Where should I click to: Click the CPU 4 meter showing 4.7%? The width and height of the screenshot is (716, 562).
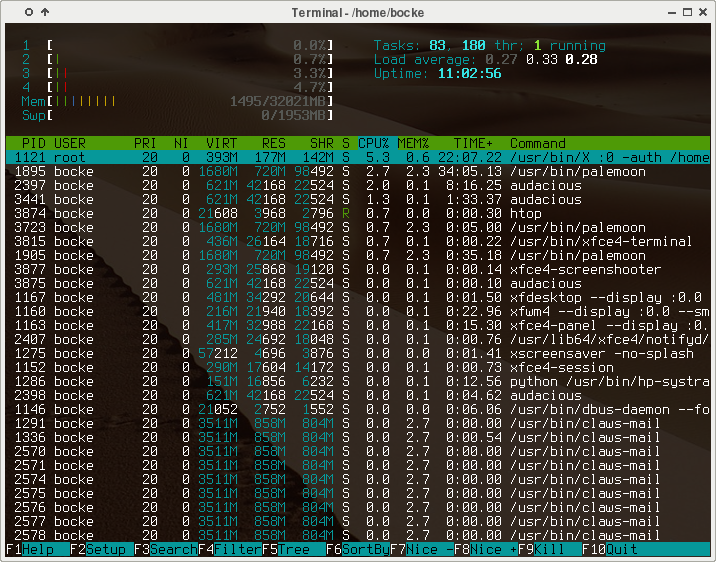point(178,87)
